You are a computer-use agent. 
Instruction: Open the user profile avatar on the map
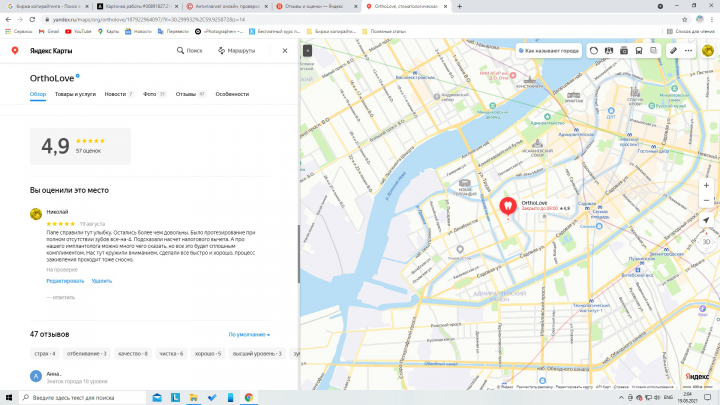(x=708, y=51)
